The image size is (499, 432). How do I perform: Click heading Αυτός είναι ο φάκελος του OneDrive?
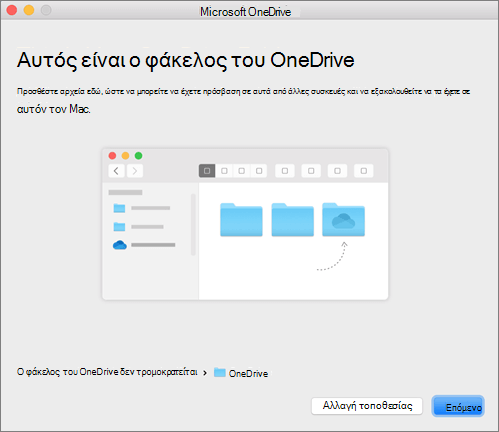186,60
